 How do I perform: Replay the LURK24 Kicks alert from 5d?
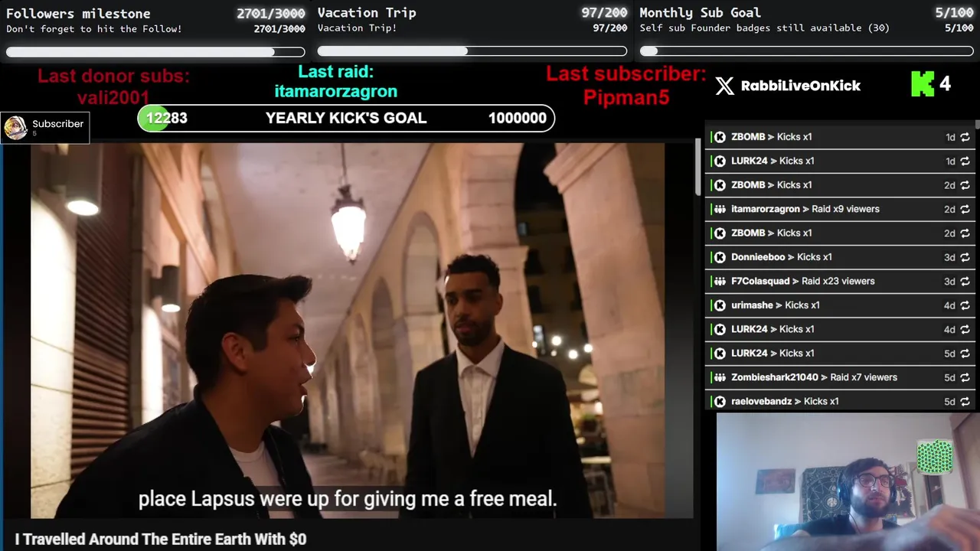(965, 353)
